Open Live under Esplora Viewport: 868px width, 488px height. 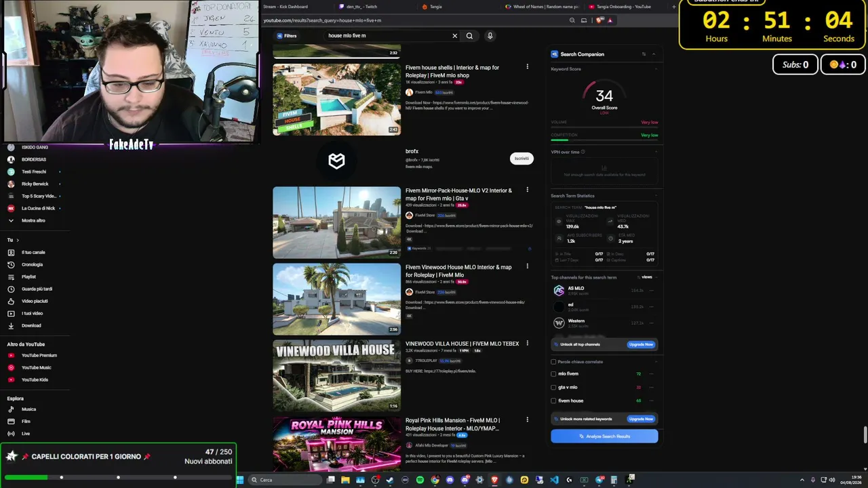click(26, 434)
